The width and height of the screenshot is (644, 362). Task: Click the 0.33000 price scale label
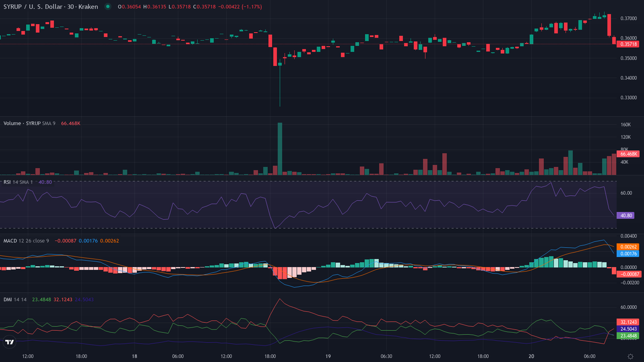click(x=628, y=98)
